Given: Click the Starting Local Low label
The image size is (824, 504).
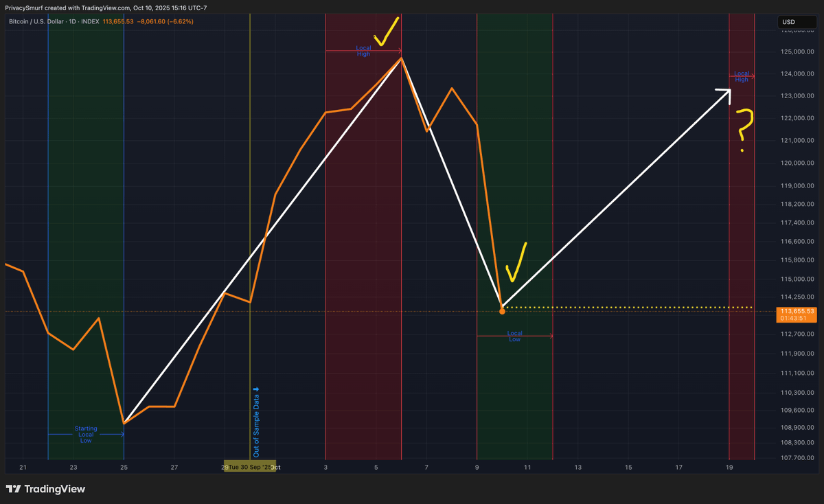Looking at the screenshot, I should (85, 435).
